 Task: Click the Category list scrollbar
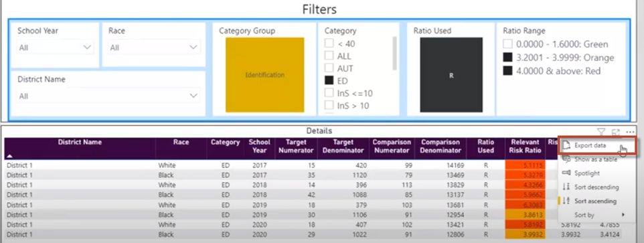click(x=395, y=54)
